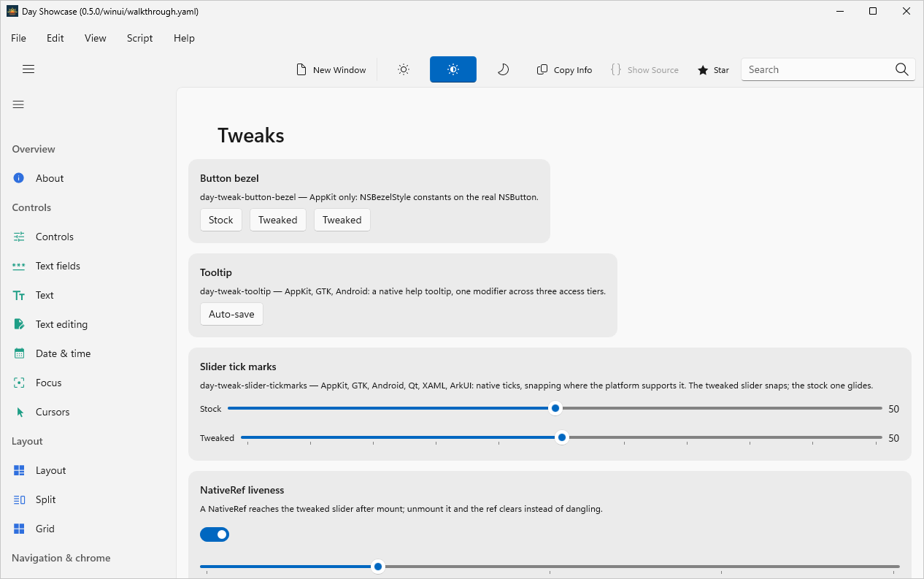Select the Text fields sidebar label
Viewport: 924px width, 579px height.
click(x=58, y=266)
